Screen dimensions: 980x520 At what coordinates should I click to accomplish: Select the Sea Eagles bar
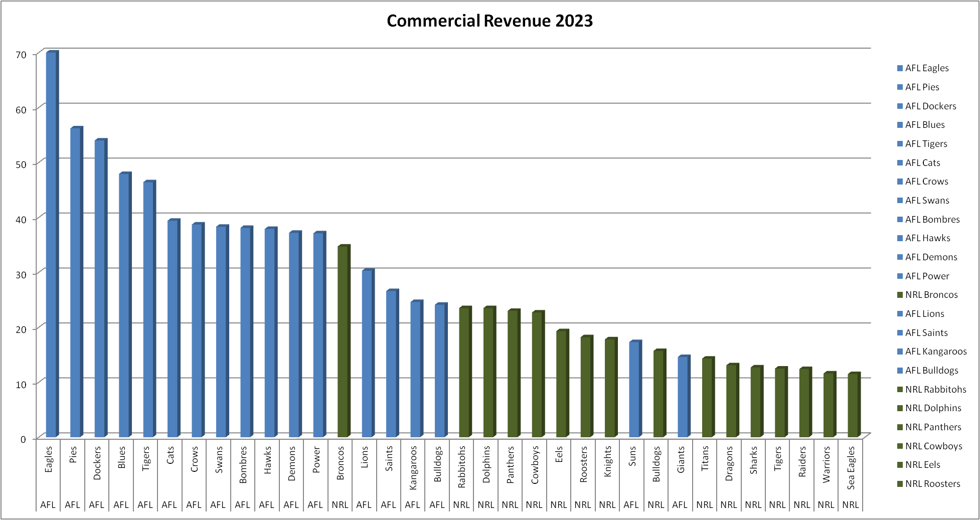(x=854, y=405)
